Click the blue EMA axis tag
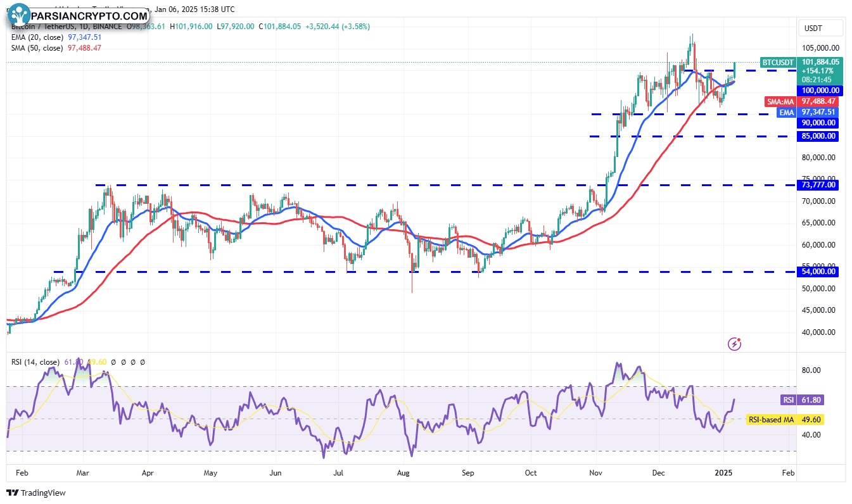Image resolution: width=852 pixels, height=504 pixels. pyautogui.click(x=787, y=112)
